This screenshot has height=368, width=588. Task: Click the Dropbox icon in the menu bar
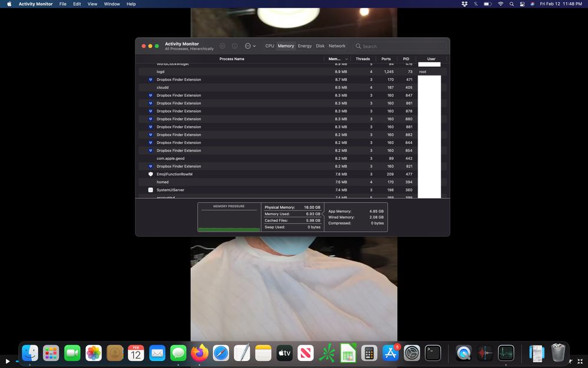(464, 4)
